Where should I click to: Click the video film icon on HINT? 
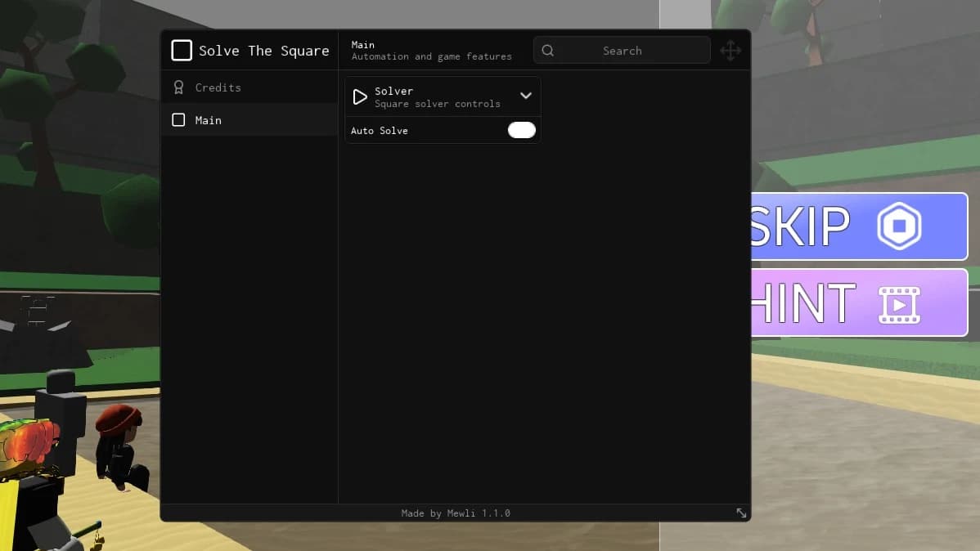coord(899,305)
